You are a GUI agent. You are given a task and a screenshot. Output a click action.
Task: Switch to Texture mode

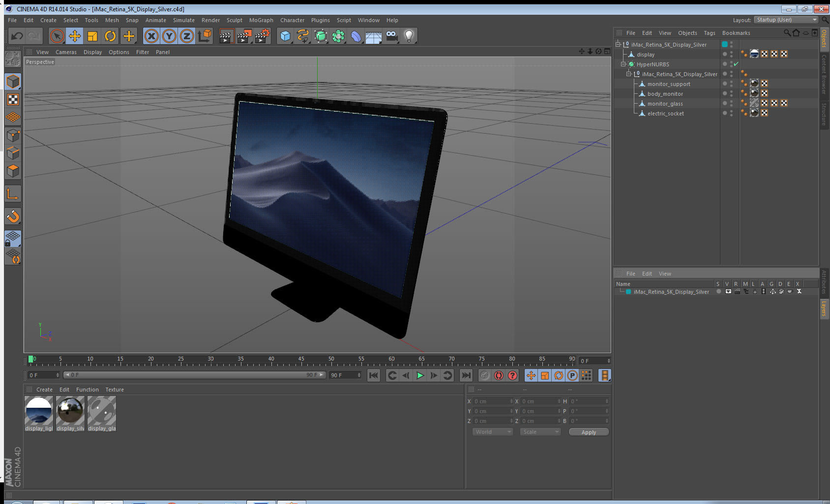[13, 100]
